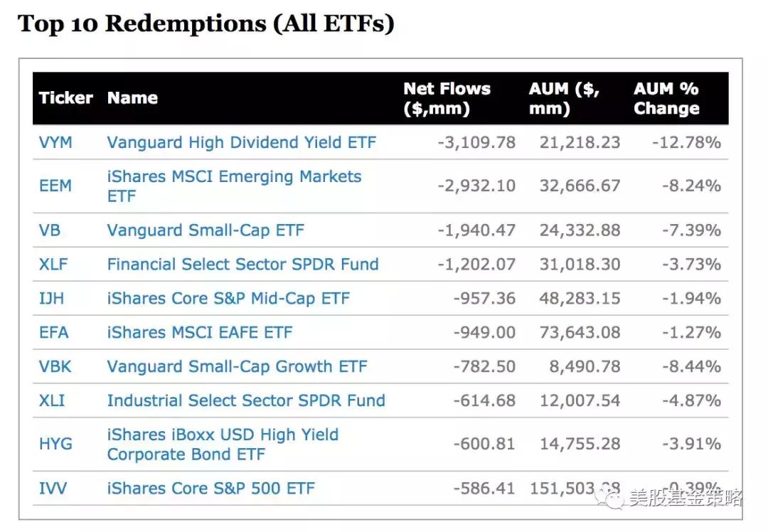Click the Net Flows column header

tap(447, 99)
